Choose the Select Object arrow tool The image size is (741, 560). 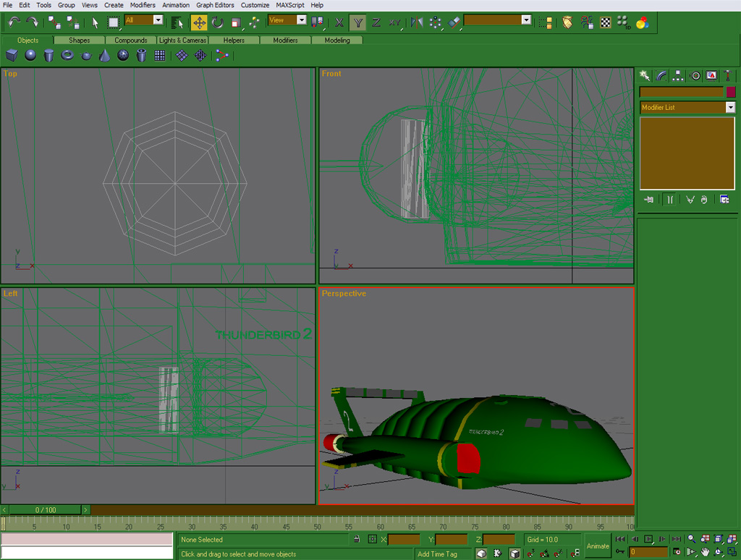(x=95, y=22)
